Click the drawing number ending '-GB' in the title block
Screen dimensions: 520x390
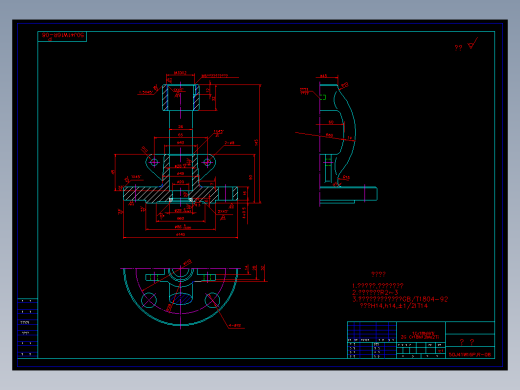(470, 355)
